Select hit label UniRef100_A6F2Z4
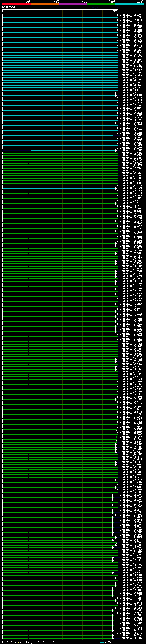The height and width of the screenshot is (644, 146). point(131,188)
